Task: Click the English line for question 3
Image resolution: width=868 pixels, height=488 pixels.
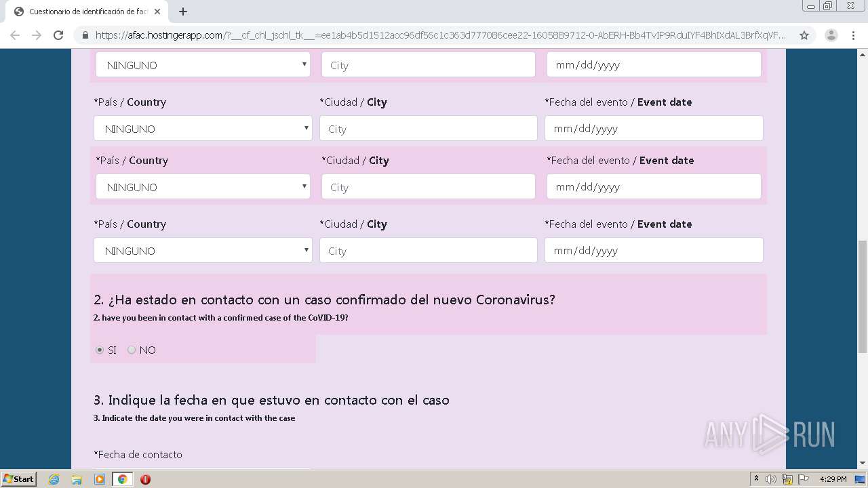Action: tap(194, 418)
